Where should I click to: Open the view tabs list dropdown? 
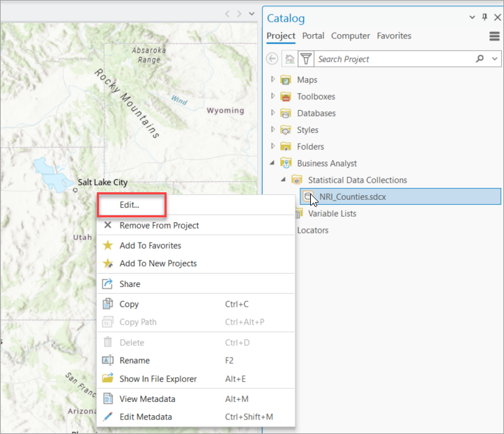[x=252, y=14]
